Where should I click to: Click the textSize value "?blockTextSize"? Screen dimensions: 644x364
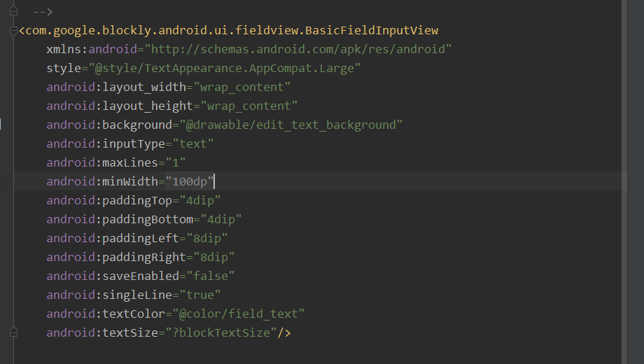point(221,332)
